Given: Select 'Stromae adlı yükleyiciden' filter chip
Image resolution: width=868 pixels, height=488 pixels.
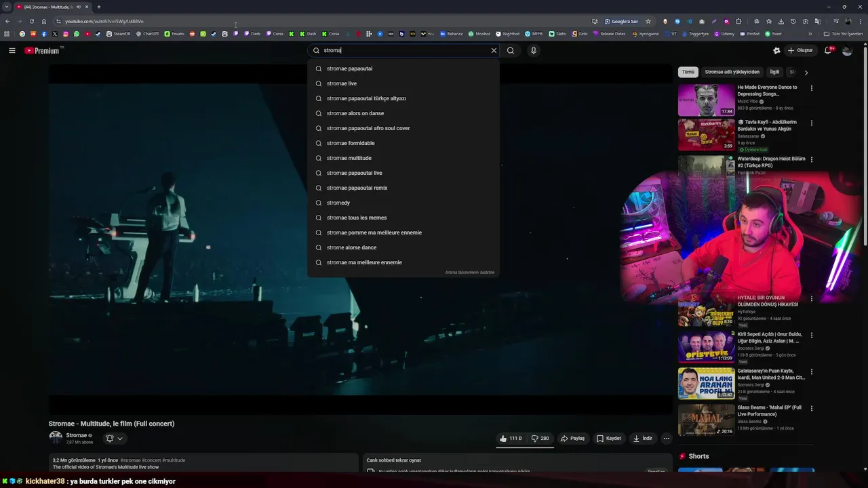Looking at the screenshot, I should tap(732, 72).
